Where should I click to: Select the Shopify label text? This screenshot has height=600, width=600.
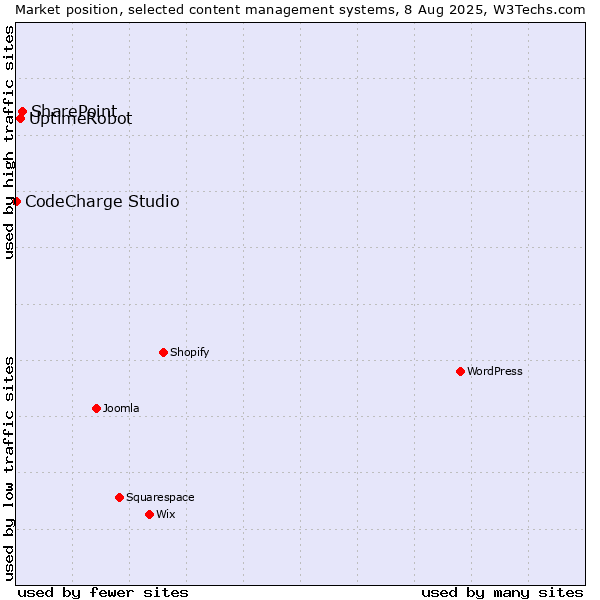coord(190,352)
